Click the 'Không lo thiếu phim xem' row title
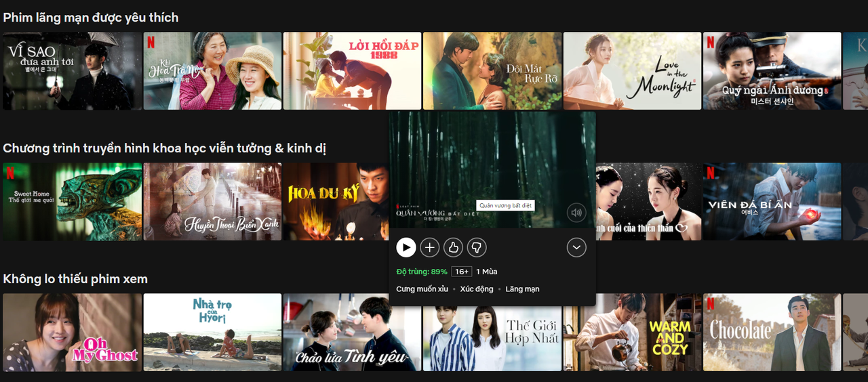This screenshot has width=868, height=382. 75,279
